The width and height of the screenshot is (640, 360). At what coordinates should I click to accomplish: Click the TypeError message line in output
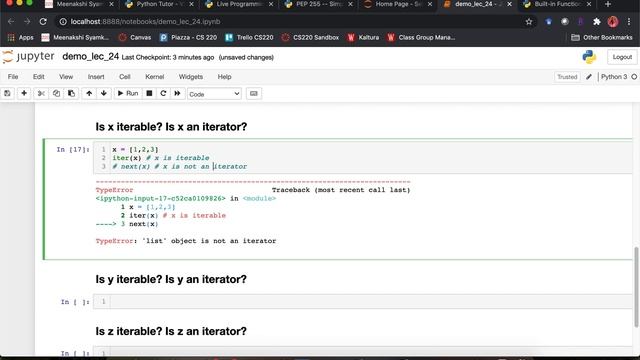(186, 241)
